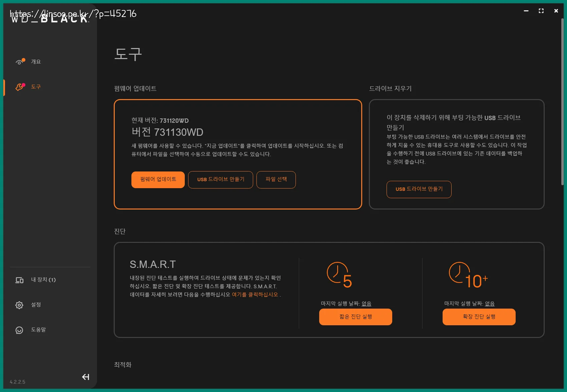
Task: Choose 파일 선택 button
Action: coord(276,180)
